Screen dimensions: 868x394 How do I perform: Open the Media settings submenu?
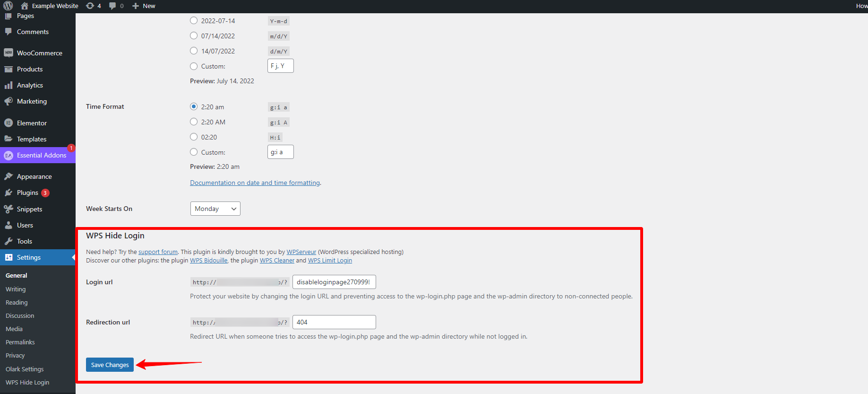click(14, 329)
